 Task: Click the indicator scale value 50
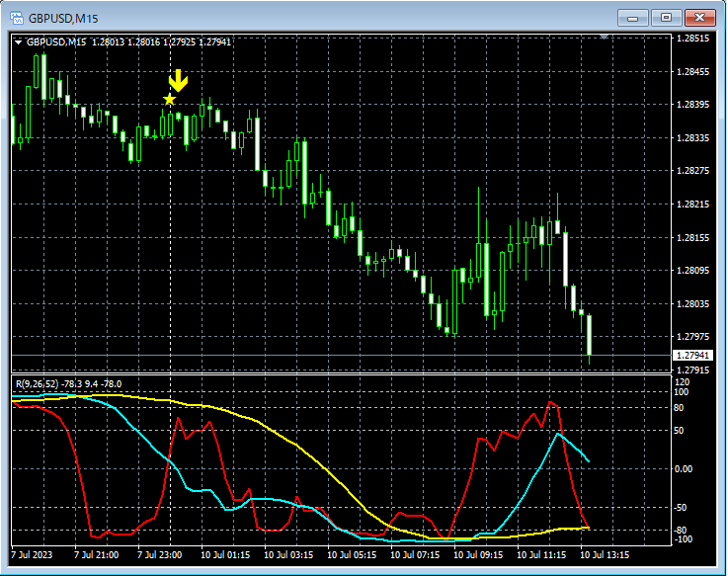point(679,431)
